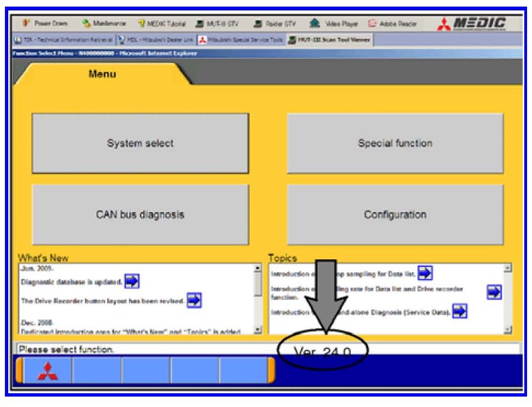The height and width of the screenshot is (407, 532).
Task: Click arrow next to Diagnostic database is updated
Action: click(x=132, y=281)
